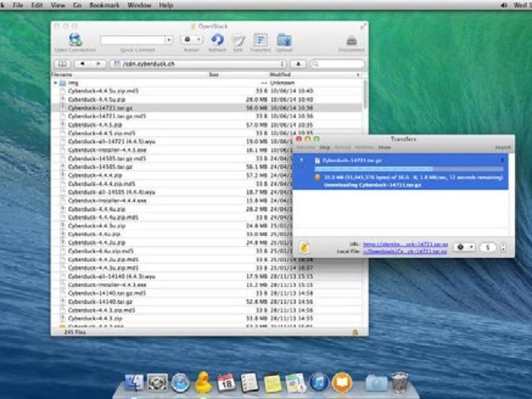Open the Quick Connect dropdown arrow

pos(169,40)
